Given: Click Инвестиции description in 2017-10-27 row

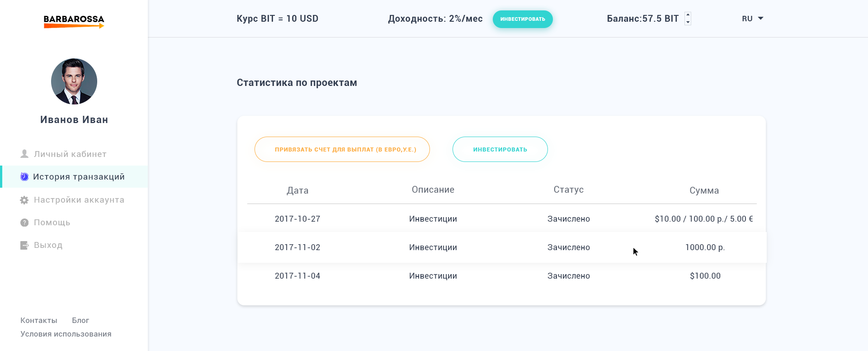Looking at the screenshot, I should (x=433, y=219).
